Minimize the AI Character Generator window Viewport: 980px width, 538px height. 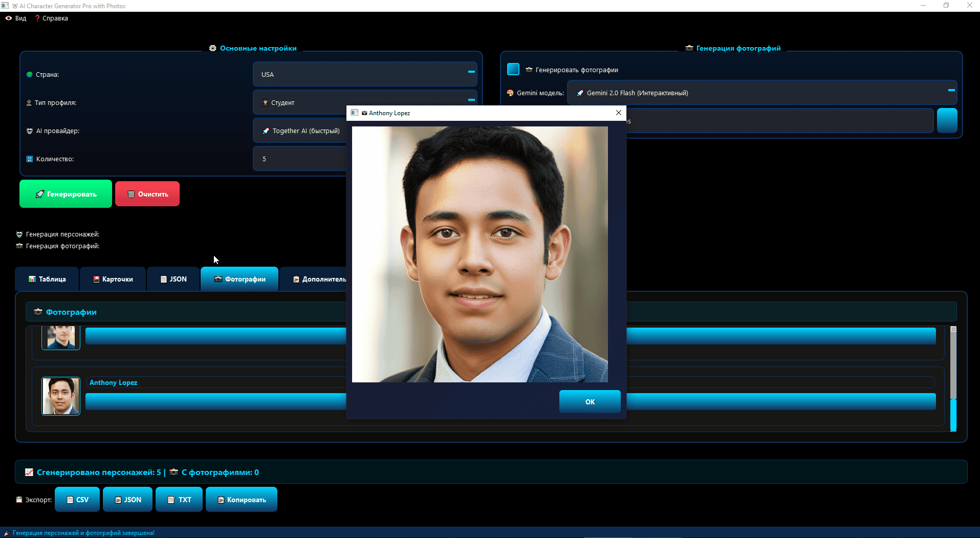tap(923, 6)
